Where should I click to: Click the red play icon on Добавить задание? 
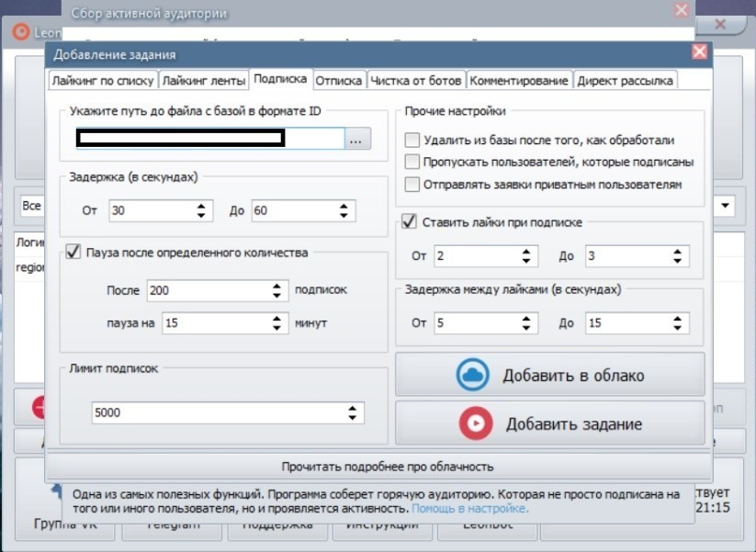click(x=476, y=423)
